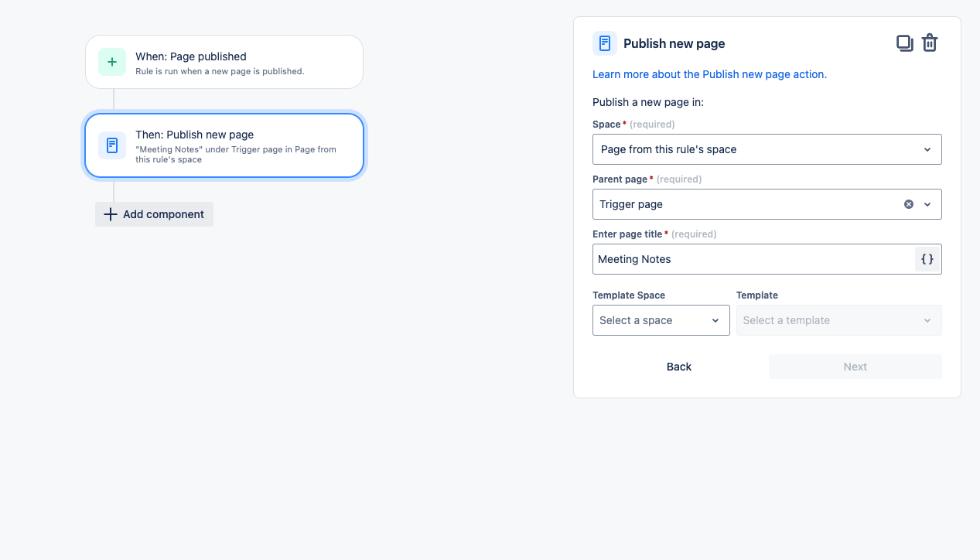The image size is (980, 560).
Task: Open Learn more about Publish new page link
Action: click(709, 74)
